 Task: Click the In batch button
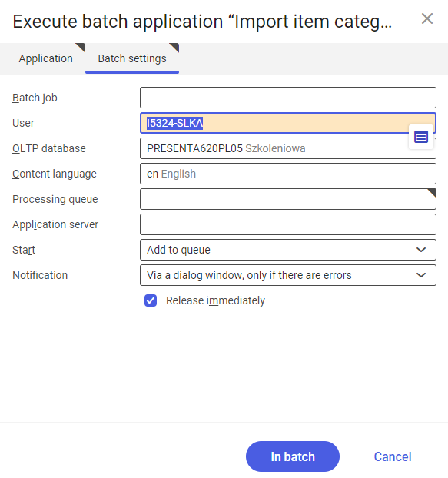(x=293, y=456)
